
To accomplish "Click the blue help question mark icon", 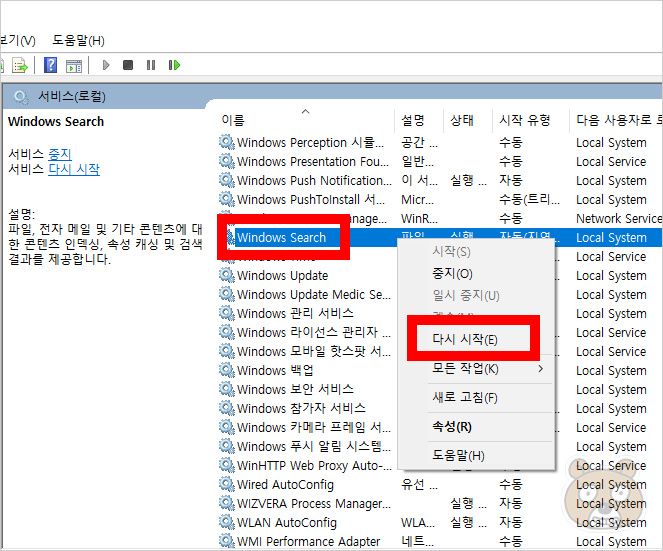I will pyautogui.click(x=51, y=65).
